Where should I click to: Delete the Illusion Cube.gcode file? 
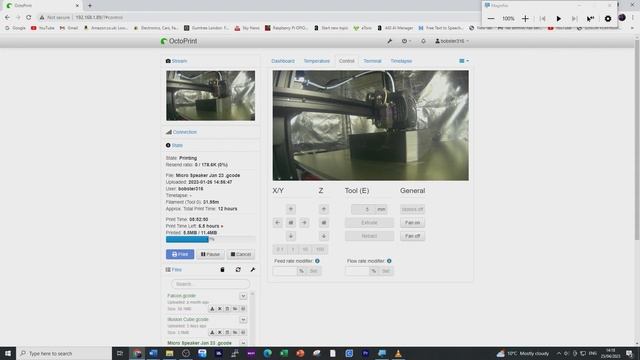coord(227,333)
